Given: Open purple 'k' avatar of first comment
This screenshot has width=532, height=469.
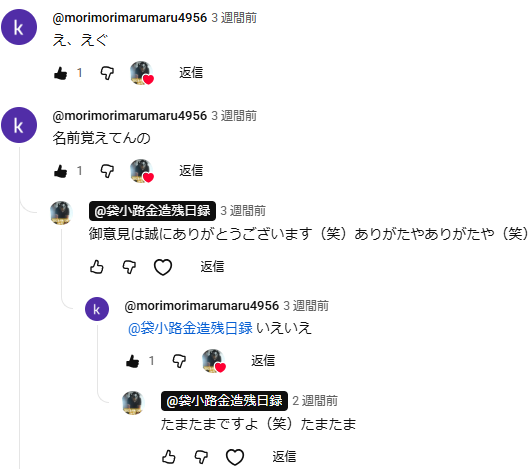Looking at the screenshot, I should (19, 27).
